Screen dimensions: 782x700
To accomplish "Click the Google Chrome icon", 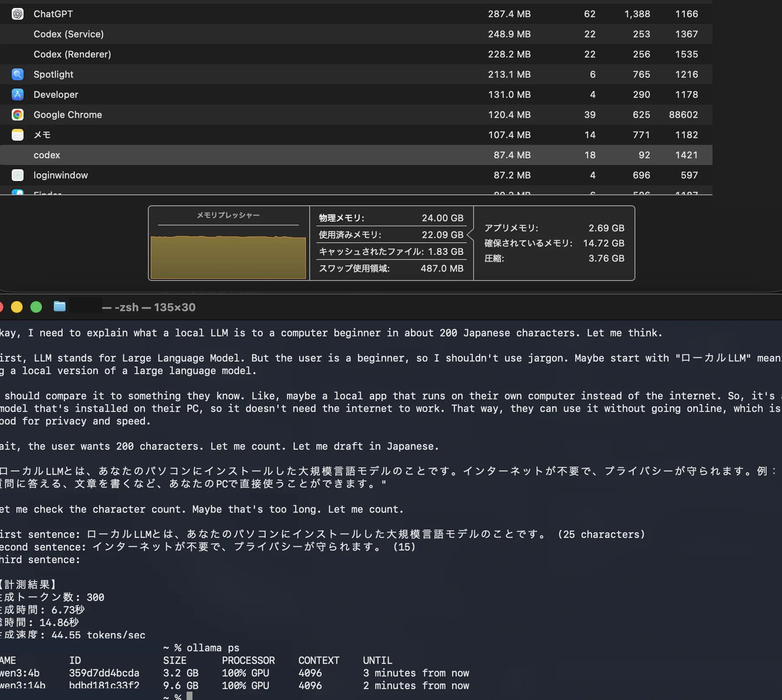I will coord(17,115).
